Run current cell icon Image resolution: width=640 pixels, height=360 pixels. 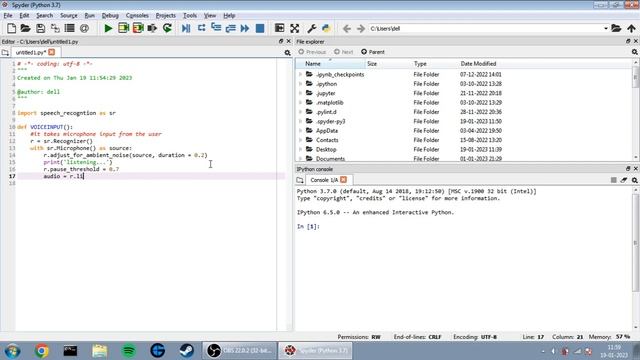click(123, 28)
